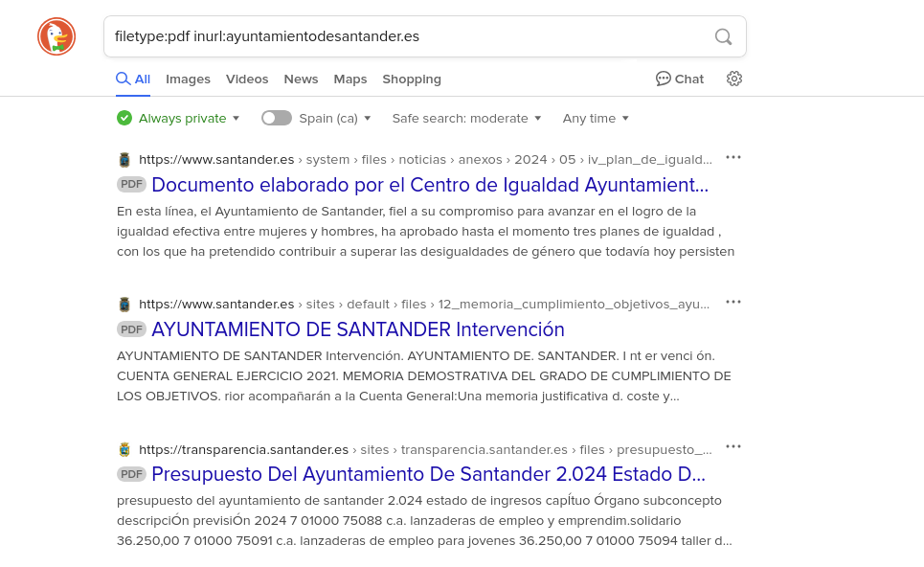Open more options for Presupuesto 2.024 result
This screenshot has height=567, width=924.
pos(733,446)
